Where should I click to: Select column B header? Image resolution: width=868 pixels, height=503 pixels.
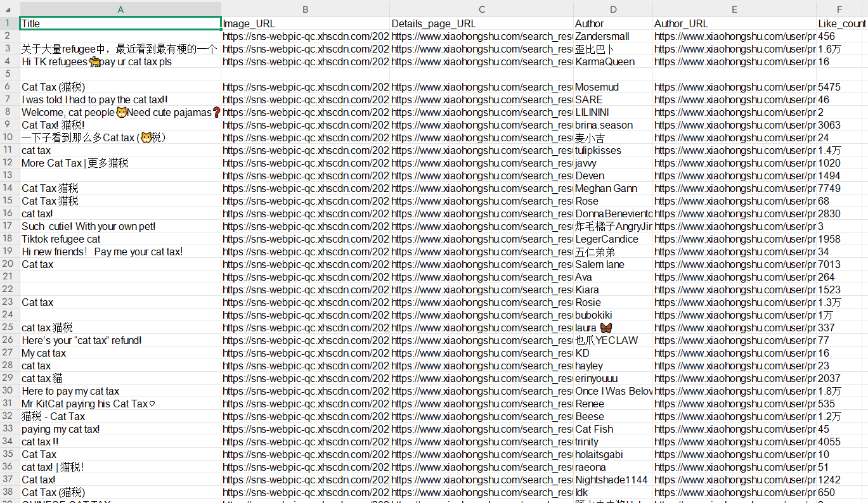coord(306,9)
